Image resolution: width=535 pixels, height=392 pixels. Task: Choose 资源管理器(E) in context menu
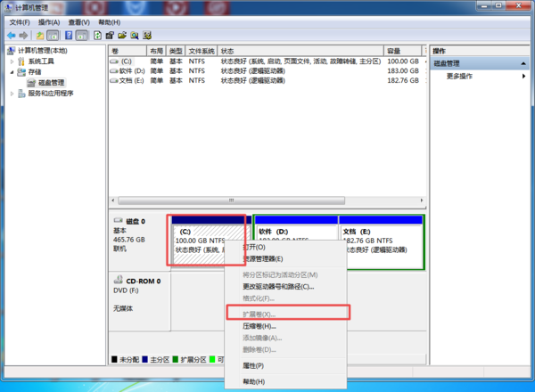point(285,258)
